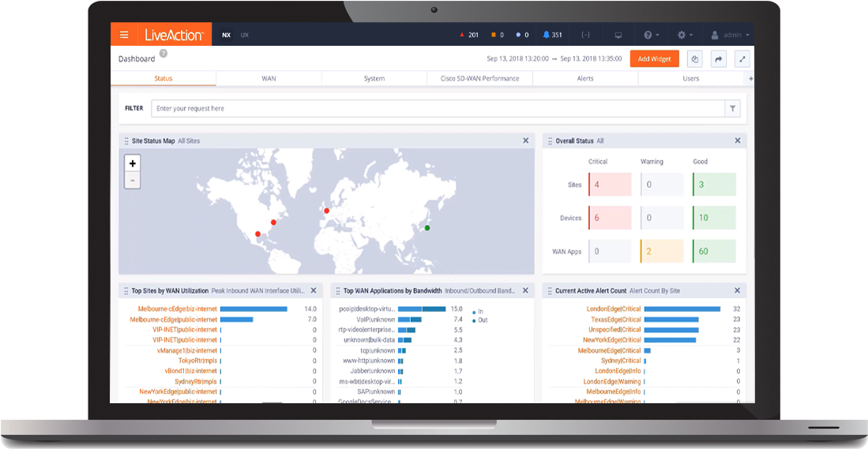Switch to the UX mode toggle
The height and width of the screenshot is (449, 868).
point(245,35)
